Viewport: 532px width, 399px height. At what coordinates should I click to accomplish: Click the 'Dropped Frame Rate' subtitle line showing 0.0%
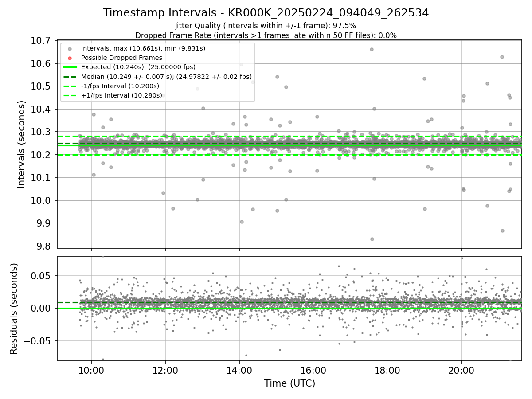[266, 35]
